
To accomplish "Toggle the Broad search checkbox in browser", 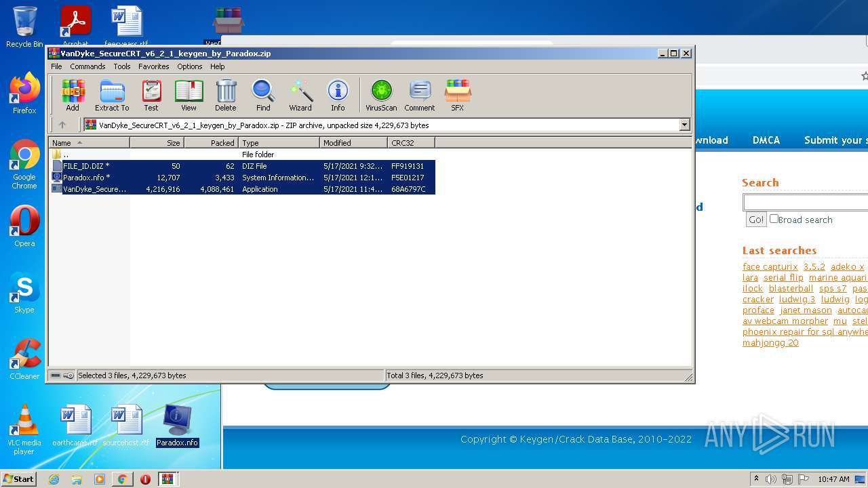I will [774, 219].
